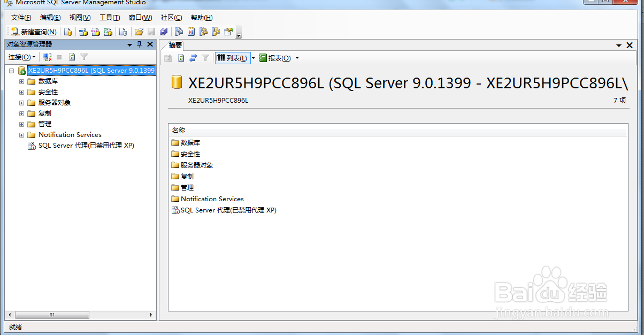Click the Open File folder icon
Screen dimensions: 644x335
click(139, 32)
